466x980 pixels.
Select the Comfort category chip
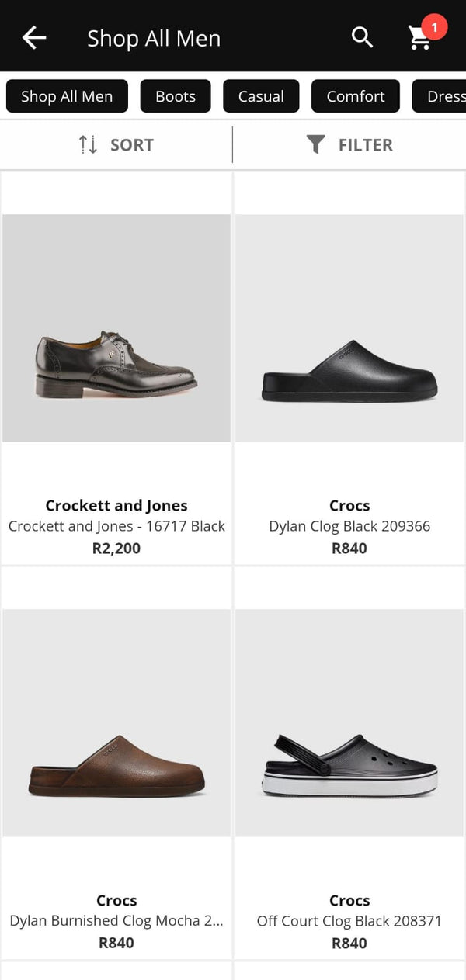(x=356, y=96)
